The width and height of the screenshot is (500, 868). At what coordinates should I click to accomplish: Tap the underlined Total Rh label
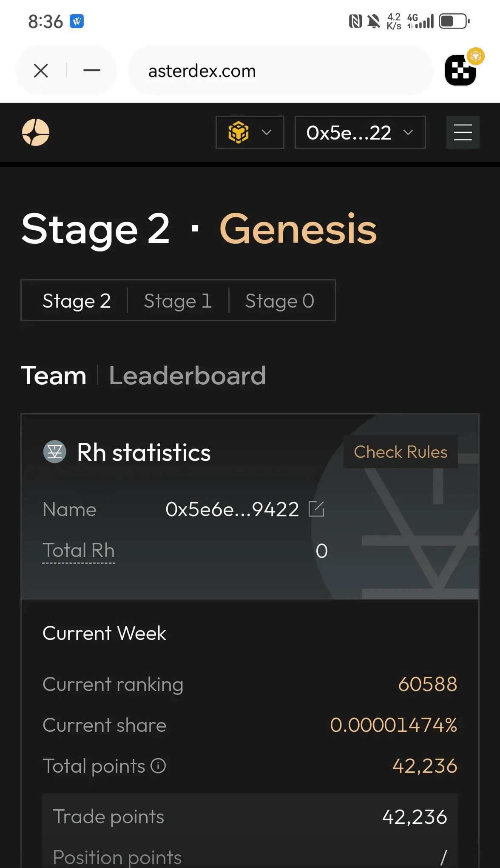[x=79, y=550]
